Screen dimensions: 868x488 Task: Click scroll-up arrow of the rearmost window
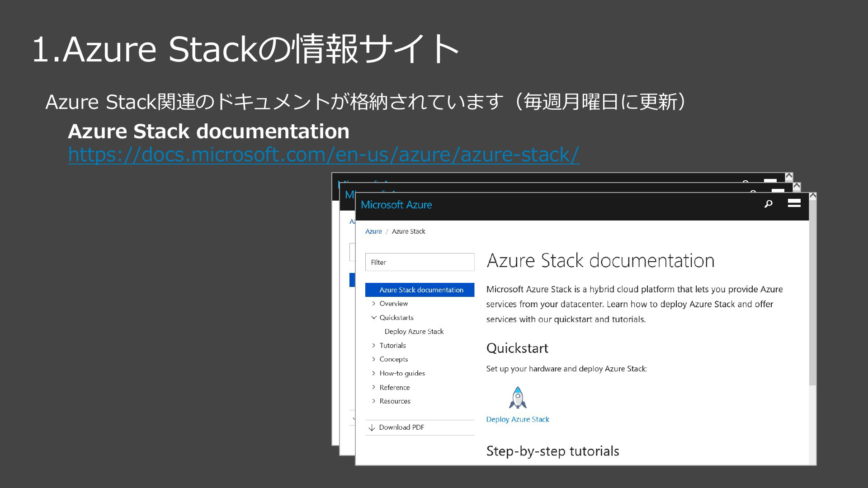[x=789, y=176]
